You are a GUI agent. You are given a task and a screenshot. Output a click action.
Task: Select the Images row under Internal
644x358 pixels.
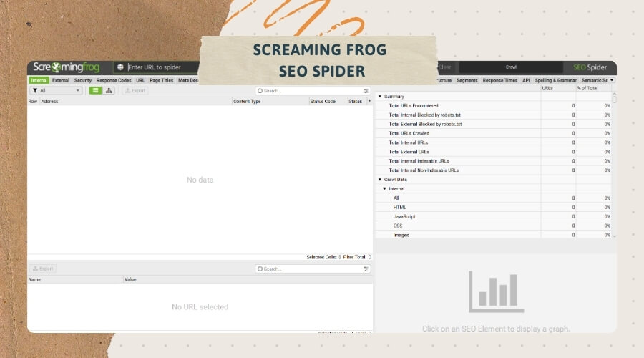[x=494, y=235]
